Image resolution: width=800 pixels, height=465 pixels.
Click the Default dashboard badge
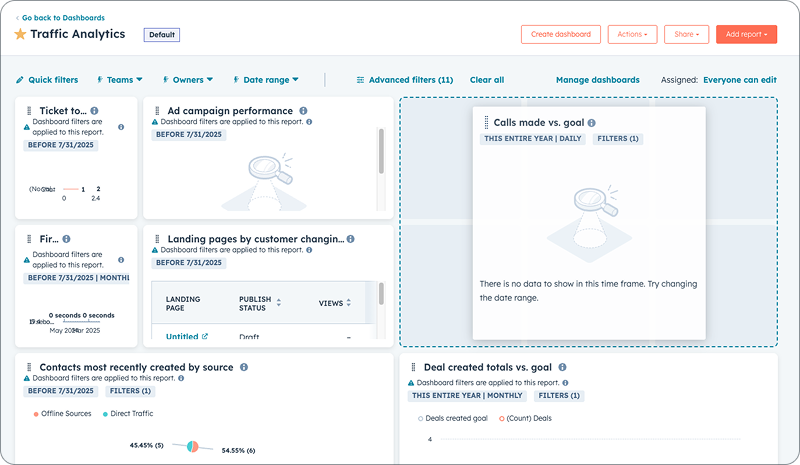pyautogui.click(x=162, y=35)
